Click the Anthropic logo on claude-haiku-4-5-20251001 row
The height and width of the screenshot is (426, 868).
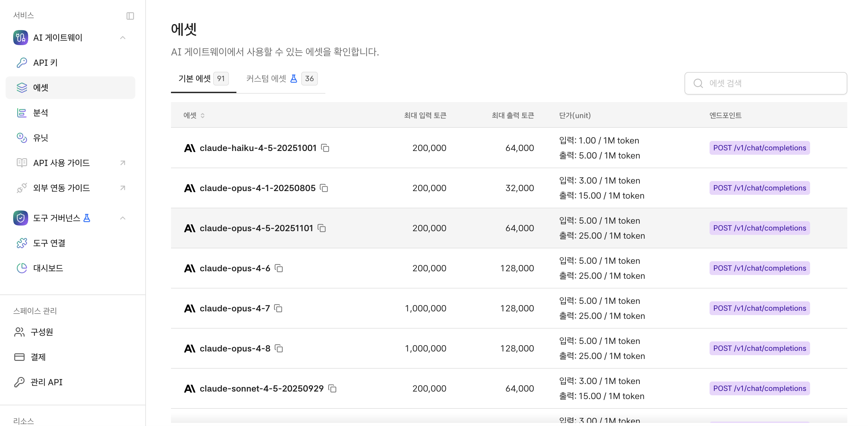coord(190,148)
